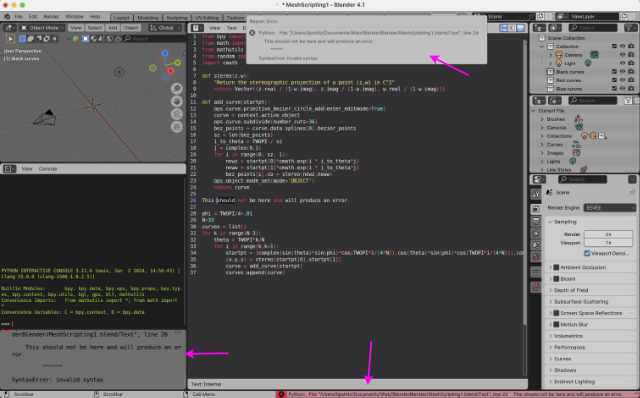Disable Light in renders
Screen dimensions: 640x398
631,63
